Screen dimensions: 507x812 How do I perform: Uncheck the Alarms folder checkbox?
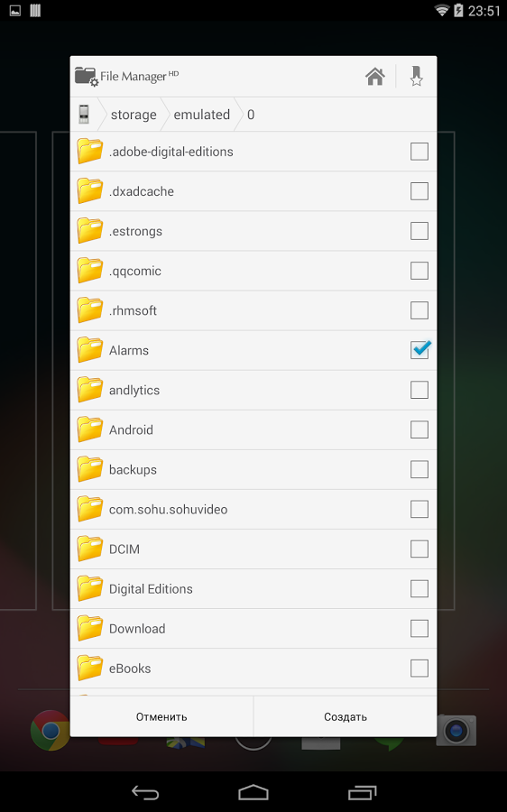coord(419,350)
